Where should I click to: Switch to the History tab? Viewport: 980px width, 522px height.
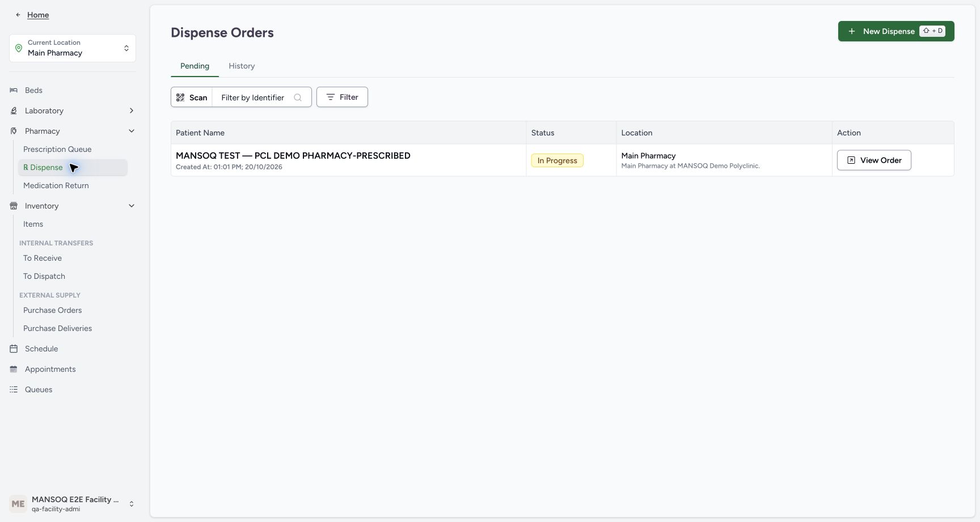coord(242,66)
